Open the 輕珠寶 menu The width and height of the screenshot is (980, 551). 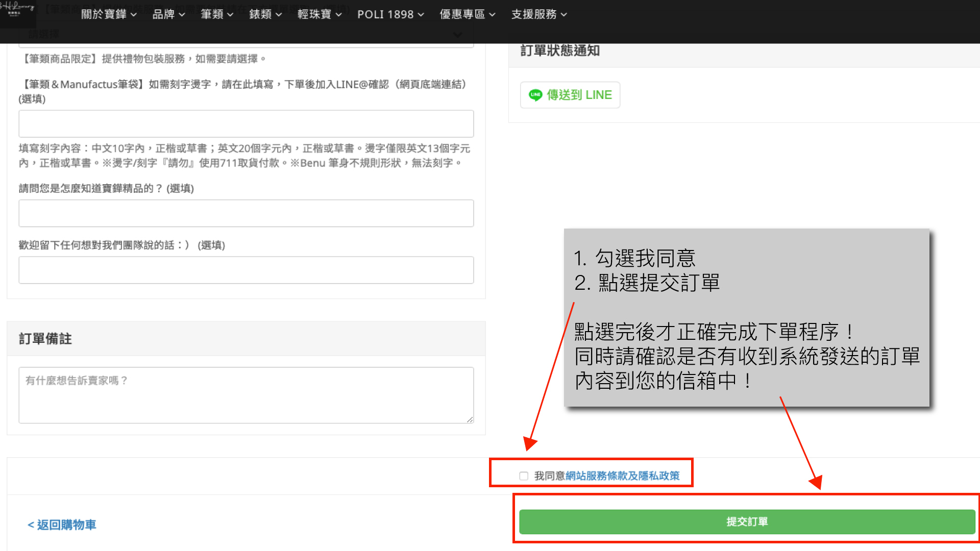(320, 14)
